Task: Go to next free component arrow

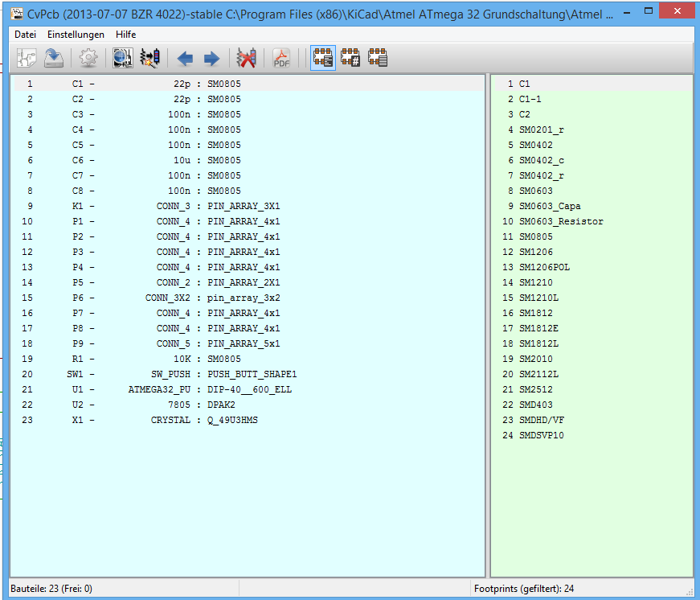Action: 211,58
